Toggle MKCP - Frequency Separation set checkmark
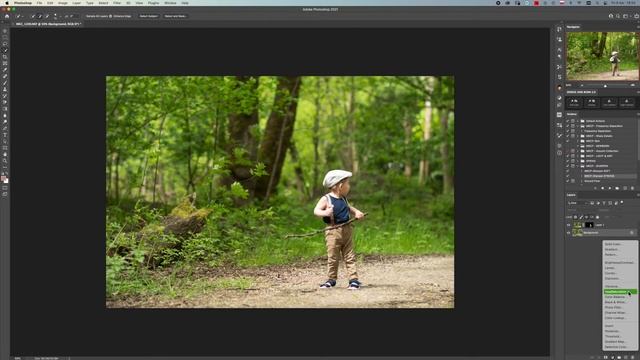The image size is (640, 360). pos(567,126)
